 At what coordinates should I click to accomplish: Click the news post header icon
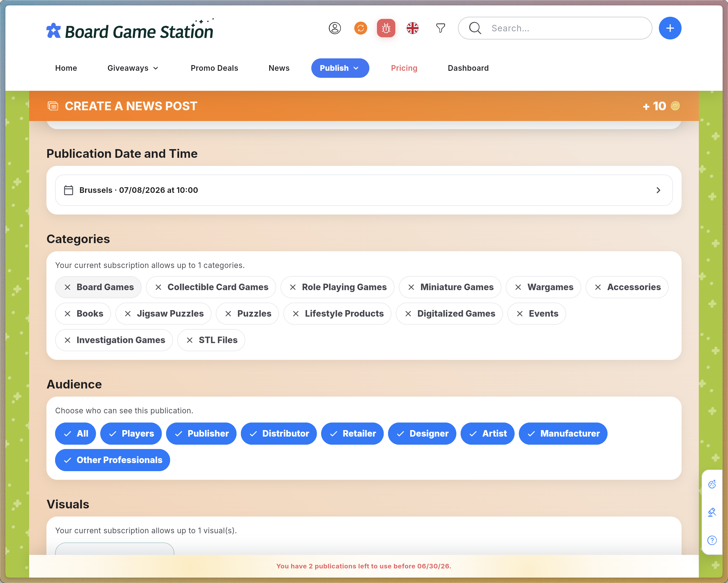click(x=53, y=106)
